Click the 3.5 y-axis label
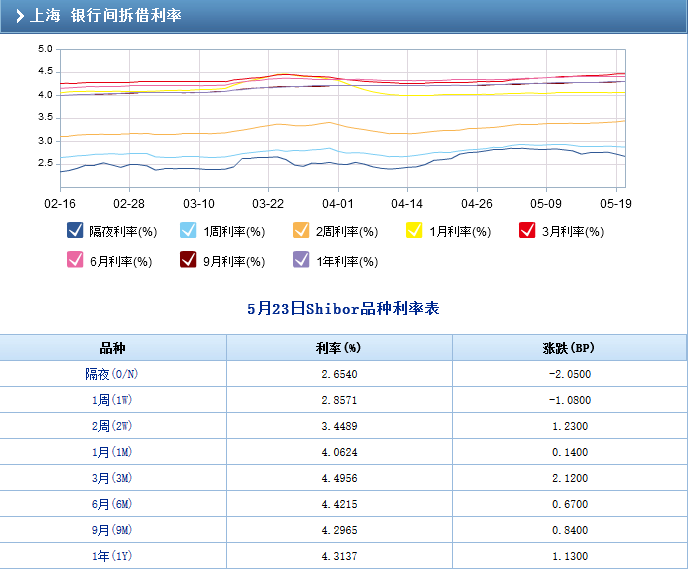Viewport: 688px width, 569px height. tap(45, 117)
